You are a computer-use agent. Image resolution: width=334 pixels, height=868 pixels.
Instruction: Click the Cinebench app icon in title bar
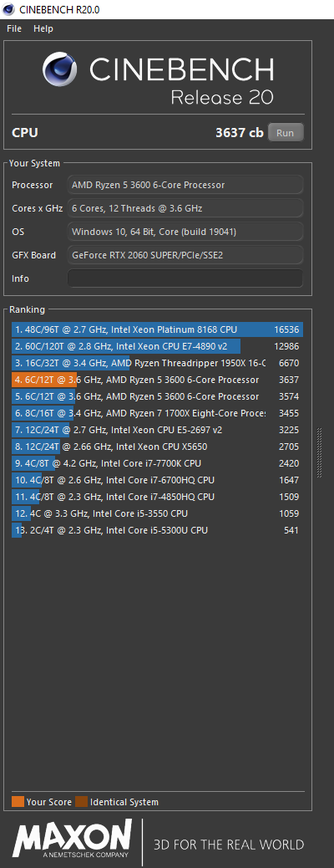click(x=8, y=9)
